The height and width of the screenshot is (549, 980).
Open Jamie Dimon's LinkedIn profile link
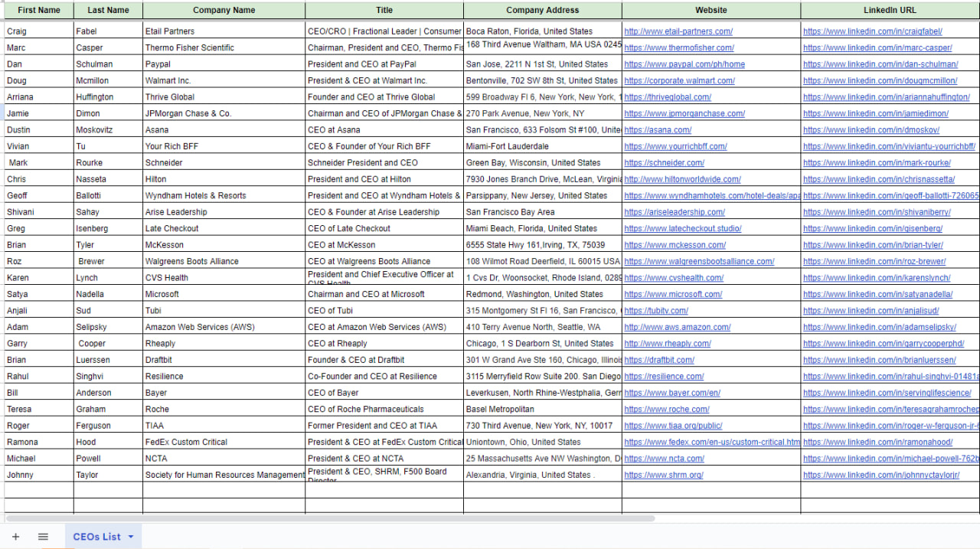click(876, 113)
